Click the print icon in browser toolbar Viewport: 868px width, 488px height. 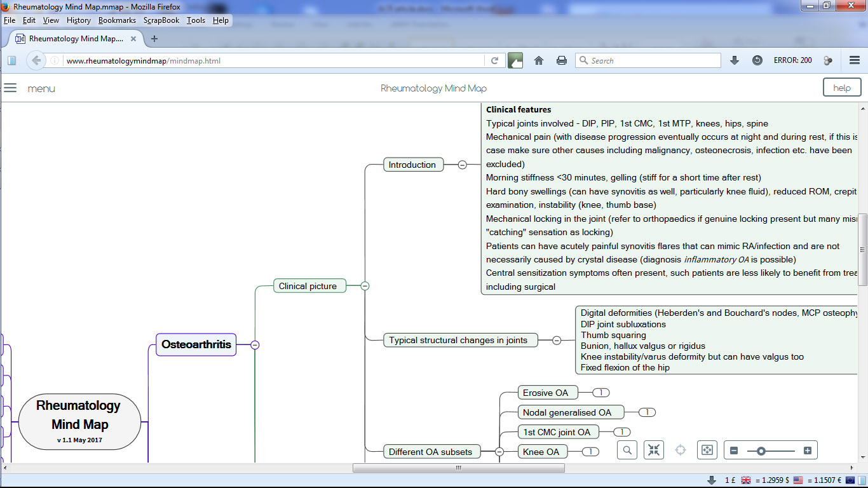tap(562, 60)
